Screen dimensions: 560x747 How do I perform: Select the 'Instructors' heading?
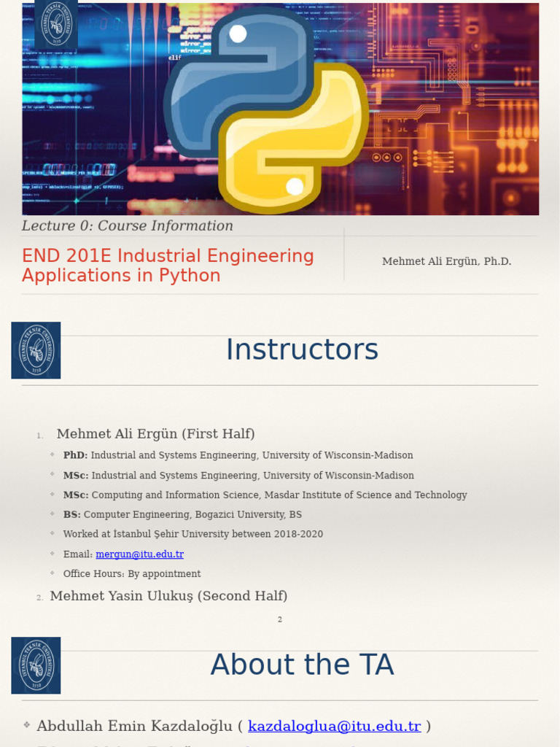click(302, 349)
